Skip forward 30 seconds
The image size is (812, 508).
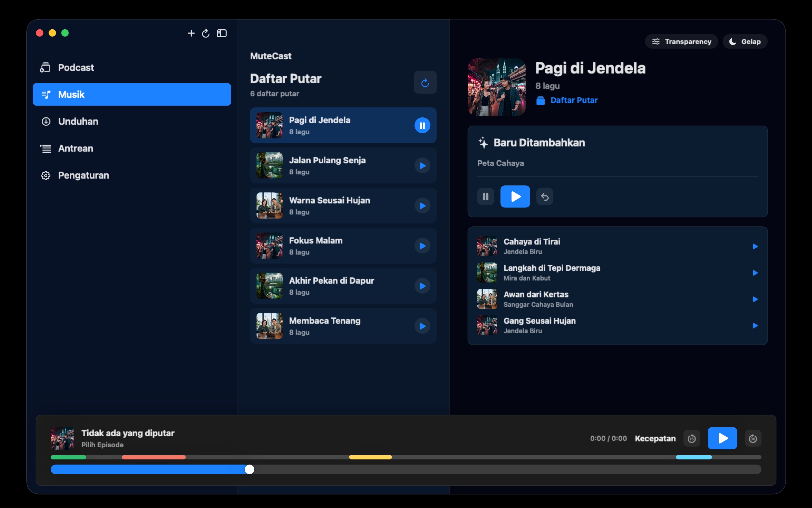tap(753, 439)
